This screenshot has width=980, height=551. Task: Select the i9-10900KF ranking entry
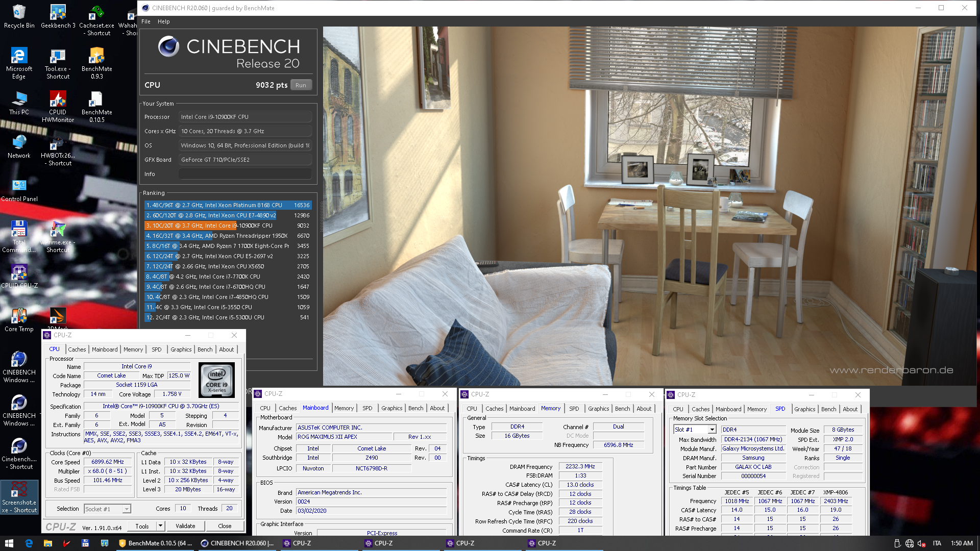[x=228, y=226]
